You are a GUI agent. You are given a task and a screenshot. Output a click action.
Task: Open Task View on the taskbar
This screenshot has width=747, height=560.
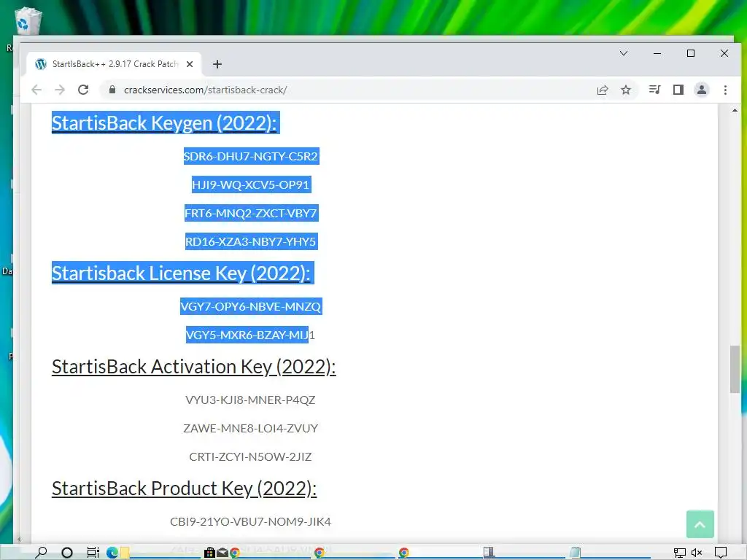point(93,553)
